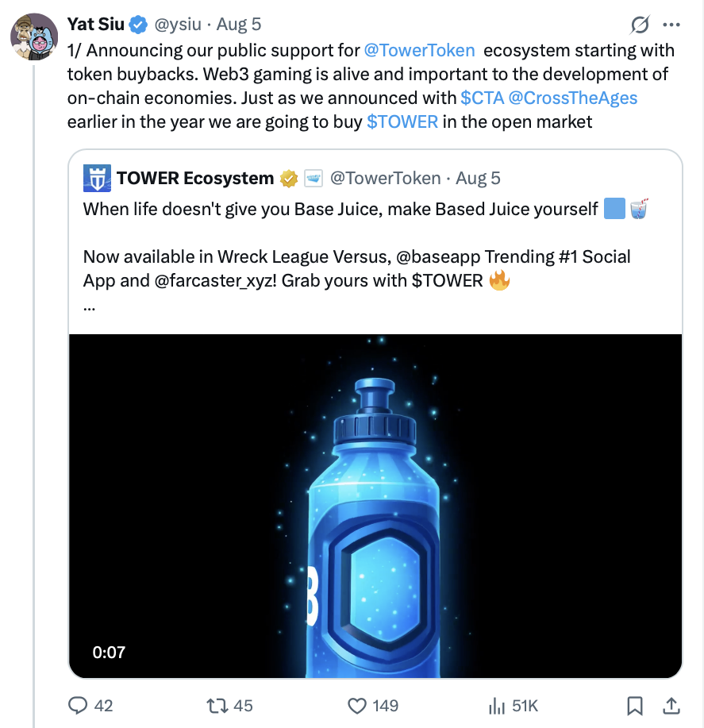Click the retweet arrows icon
The height and width of the screenshot is (728, 704).
coord(217,706)
